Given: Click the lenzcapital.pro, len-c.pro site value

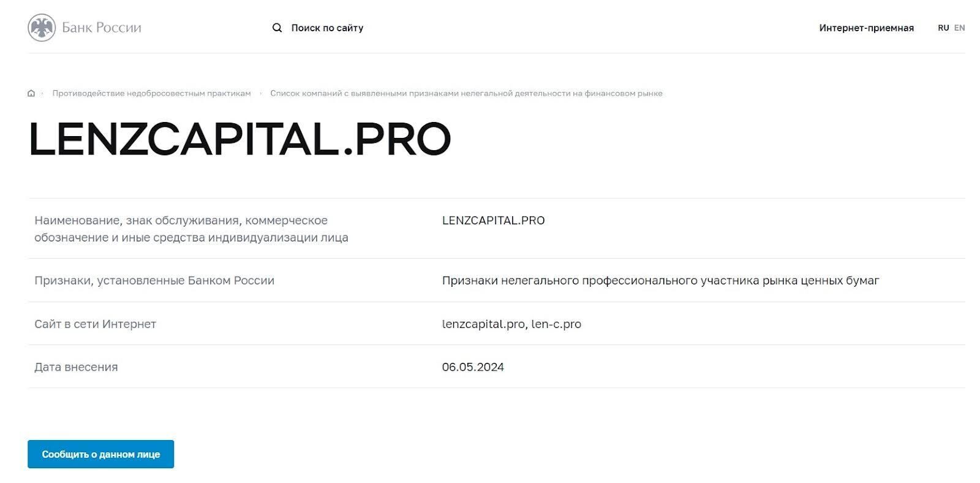Looking at the screenshot, I should [x=511, y=324].
